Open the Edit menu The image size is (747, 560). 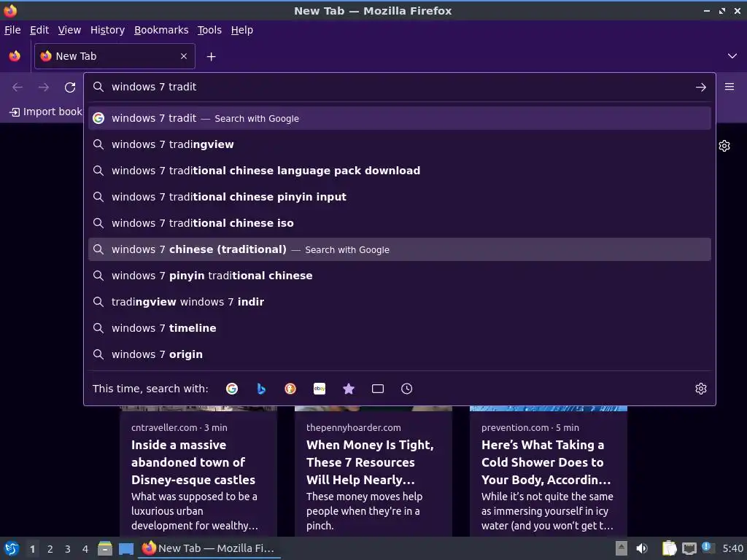[x=39, y=30]
